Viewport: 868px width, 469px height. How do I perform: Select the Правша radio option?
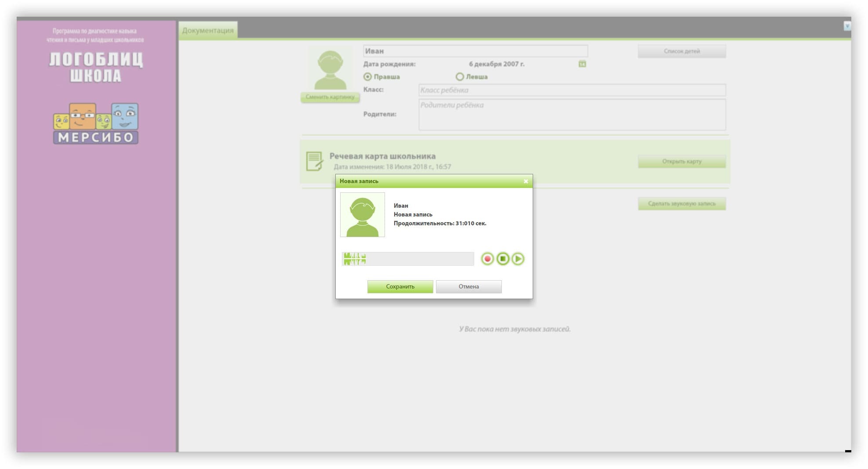click(368, 77)
